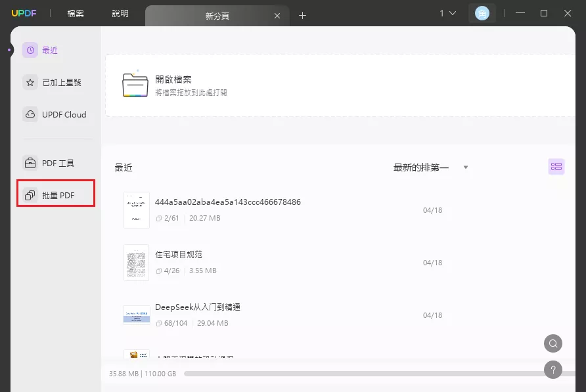Click the 29.04 MB file size
The image size is (586, 392).
pyautogui.click(x=213, y=323)
